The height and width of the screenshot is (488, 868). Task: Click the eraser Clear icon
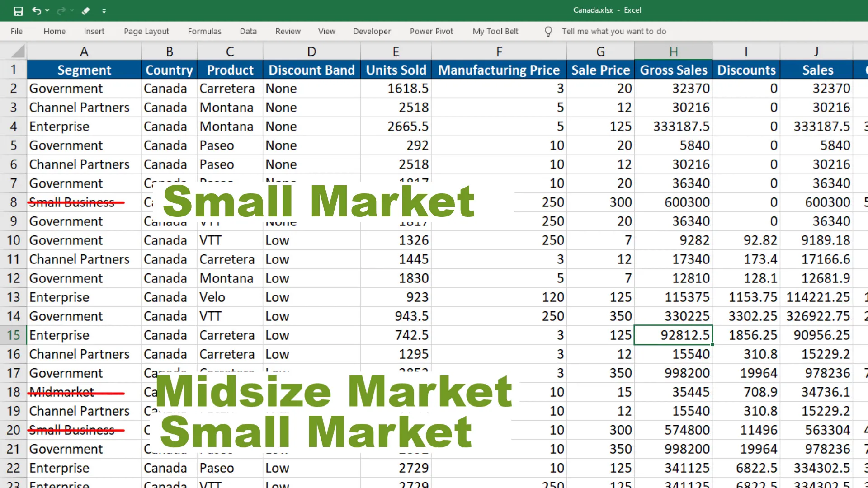pos(86,11)
